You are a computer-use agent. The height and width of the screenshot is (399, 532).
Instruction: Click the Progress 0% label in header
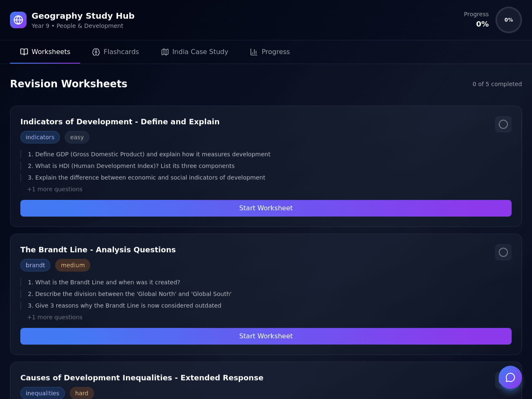click(x=476, y=19)
